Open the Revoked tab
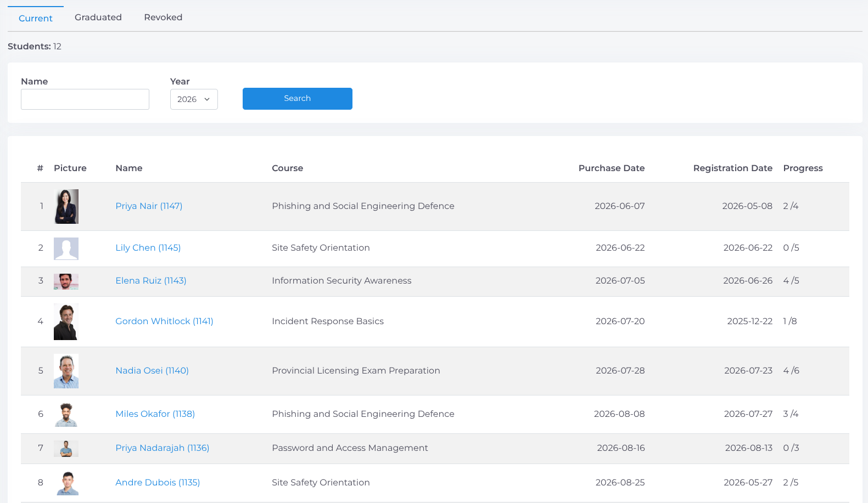The height and width of the screenshot is (503, 868). 163,18
